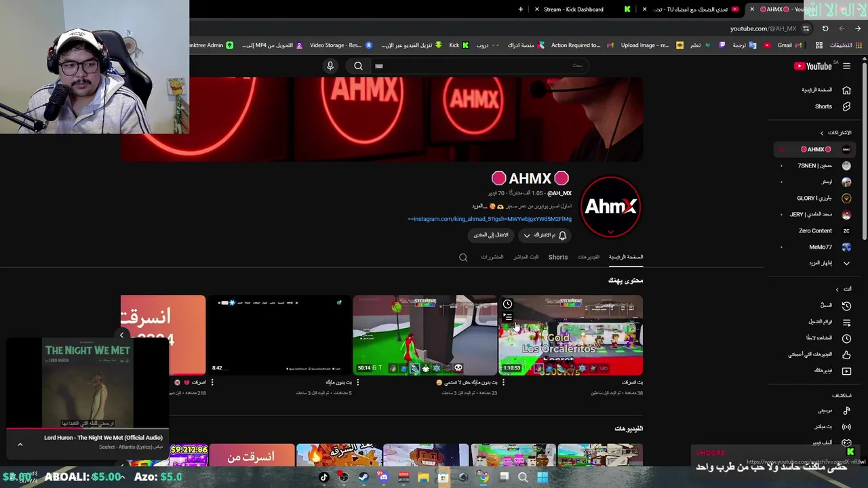This screenshot has width=868, height=488.
Task: Click the Watch Later clock on first video
Action: pos(507,304)
